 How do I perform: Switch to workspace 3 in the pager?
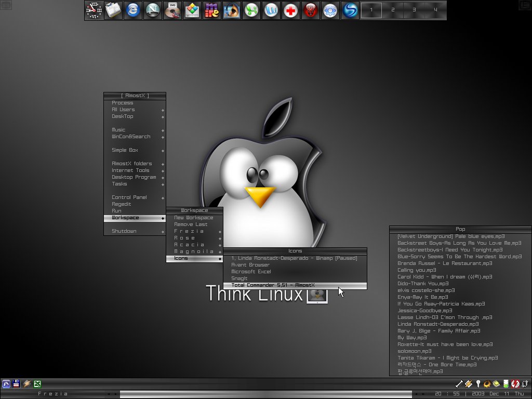(x=414, y=10)
